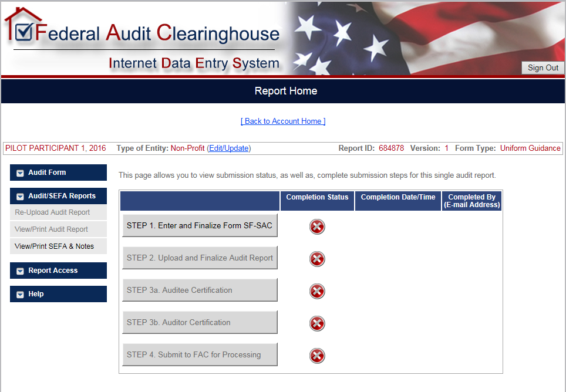Click the red X status icon for Step 2

pyautogui.click(x=317, y=259)
